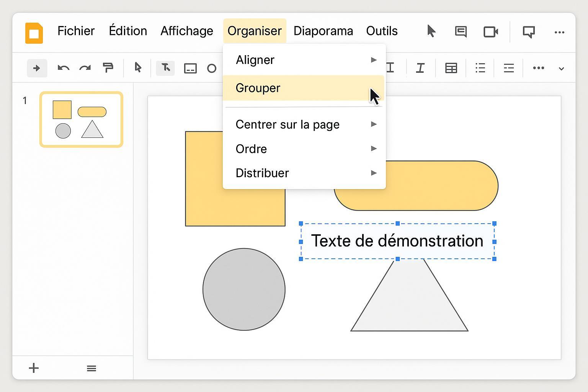
Task: Select the paint format roller icon
Action: coord(108,68)
